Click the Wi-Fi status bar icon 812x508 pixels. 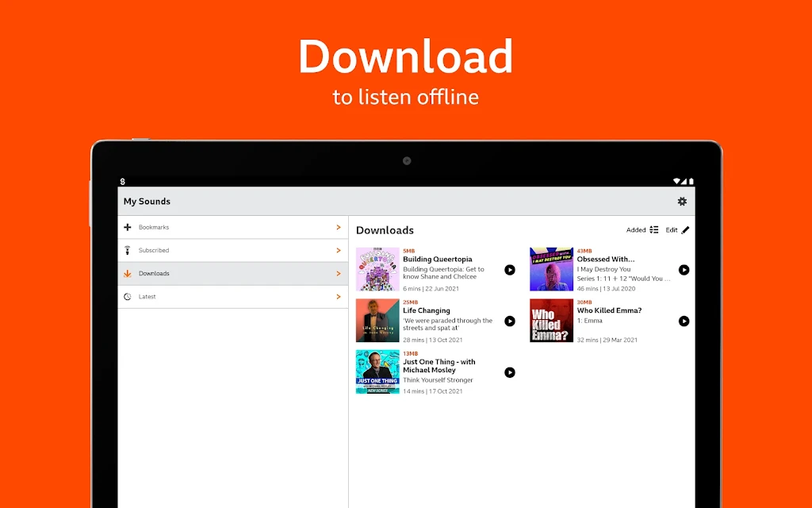click(x=676, y=182)
